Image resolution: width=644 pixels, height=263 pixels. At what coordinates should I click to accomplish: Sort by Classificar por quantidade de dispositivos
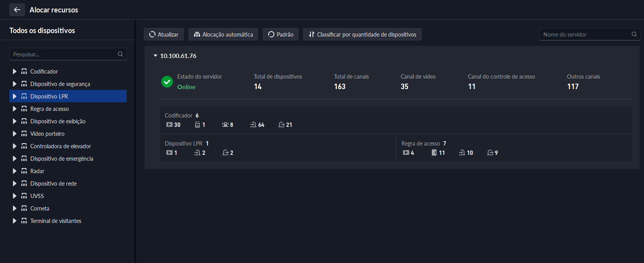362,34
